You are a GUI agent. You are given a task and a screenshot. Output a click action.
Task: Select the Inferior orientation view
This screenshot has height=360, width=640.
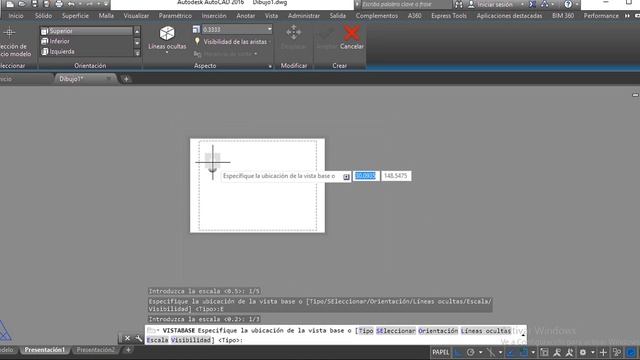click(86, 41)
